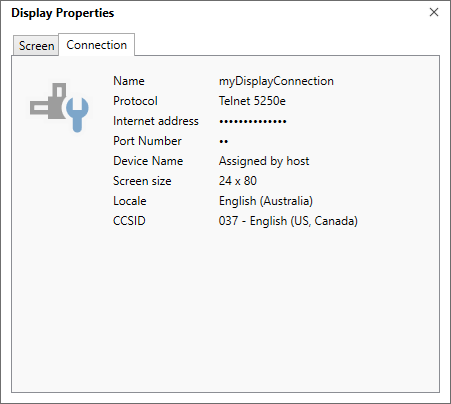Screen dimensions: 451x404
Task: Click the Telnet 5250e protocol value
Action: point(252,101)
